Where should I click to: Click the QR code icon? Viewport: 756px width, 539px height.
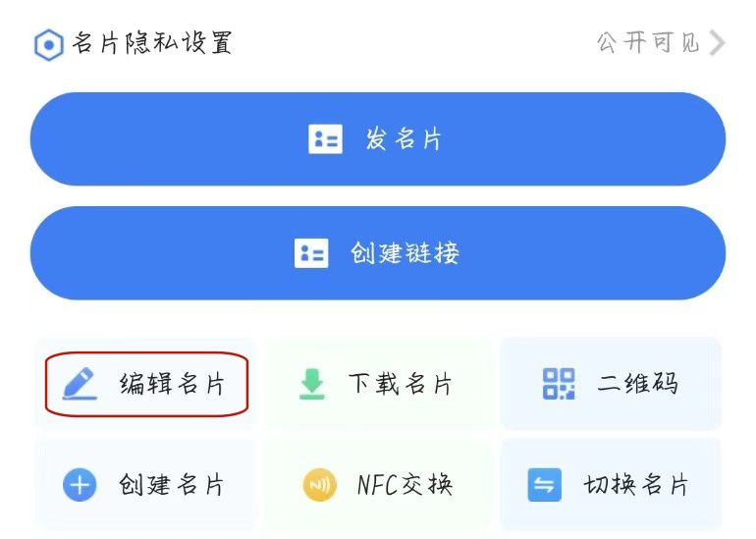(x=559, y=383)
